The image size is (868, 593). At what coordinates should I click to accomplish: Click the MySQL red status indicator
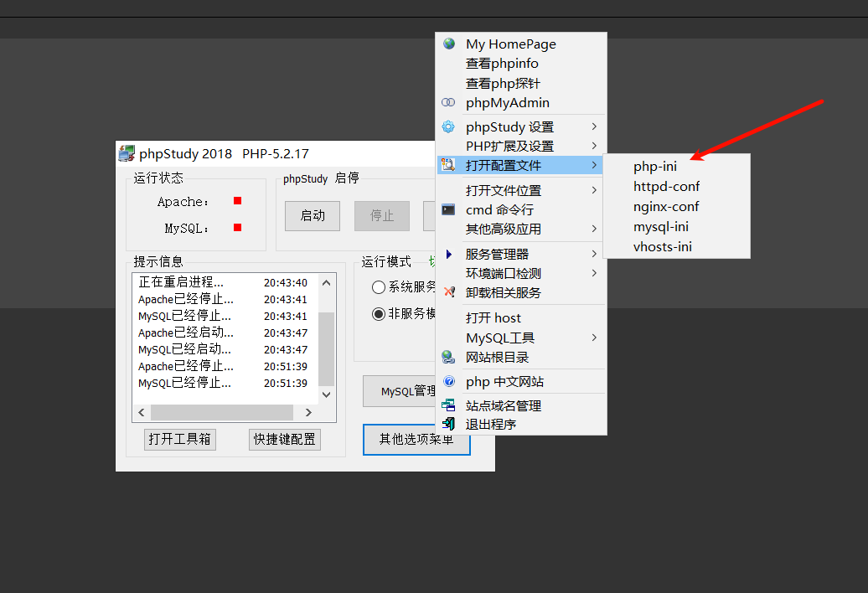click(237, 227)
